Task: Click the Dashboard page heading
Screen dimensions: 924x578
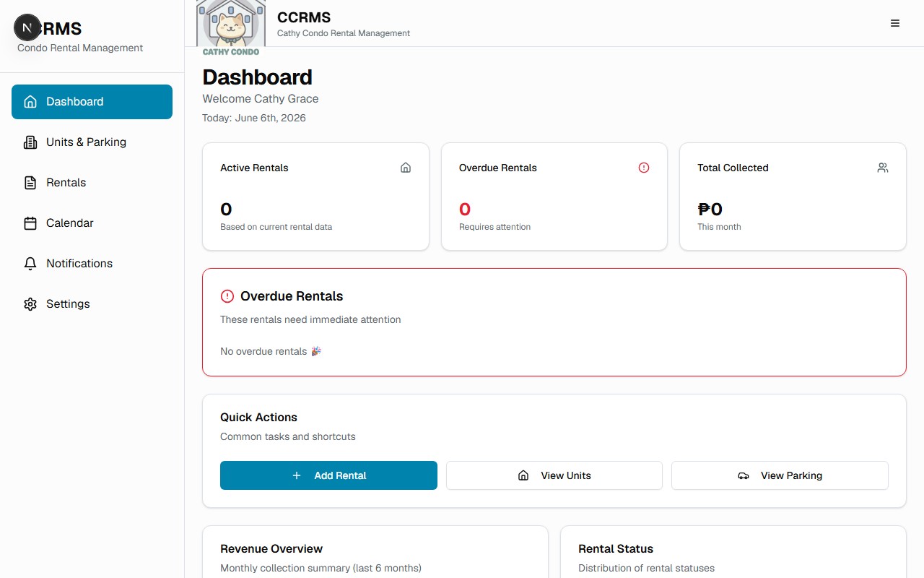Action: pos(257,77)
